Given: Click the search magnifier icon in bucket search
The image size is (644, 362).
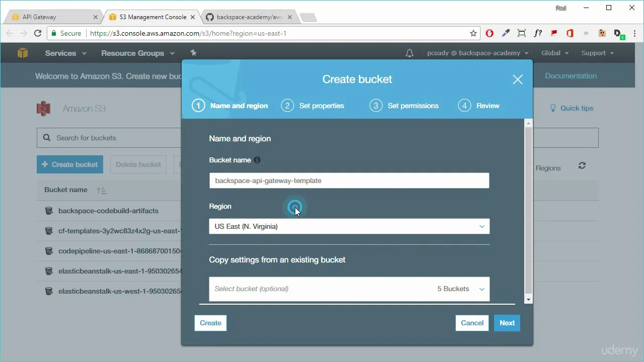Looking at the screenshot, I should coord(47,138).
